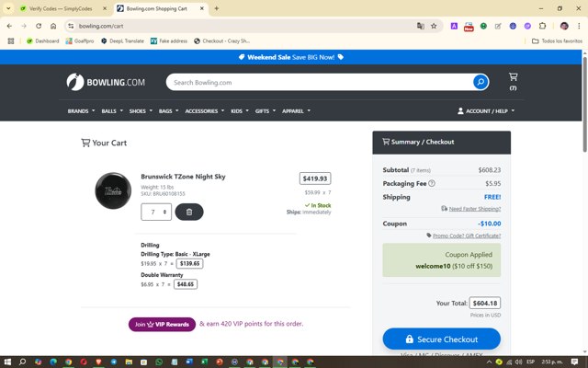Select Bowling.com Shopping Cart tab
Viewport: 588px width, 368px height.
[156, 8]
